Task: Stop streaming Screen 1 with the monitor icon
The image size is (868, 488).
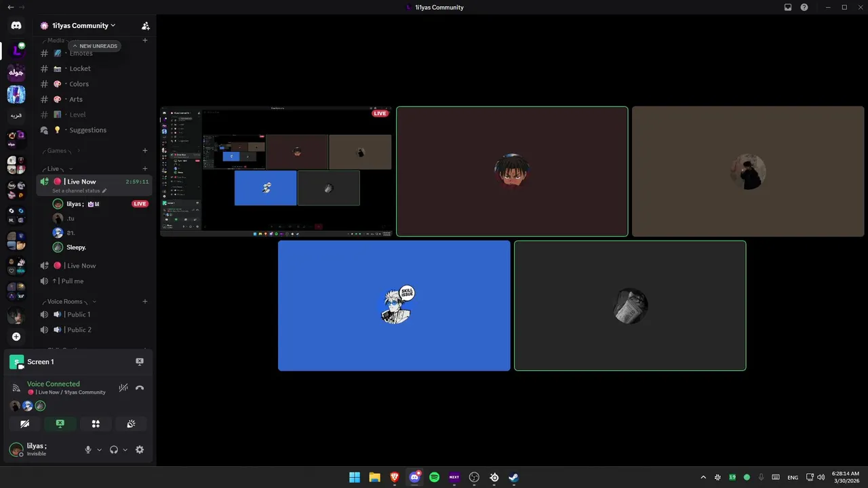Action: (x=140, y=362)
